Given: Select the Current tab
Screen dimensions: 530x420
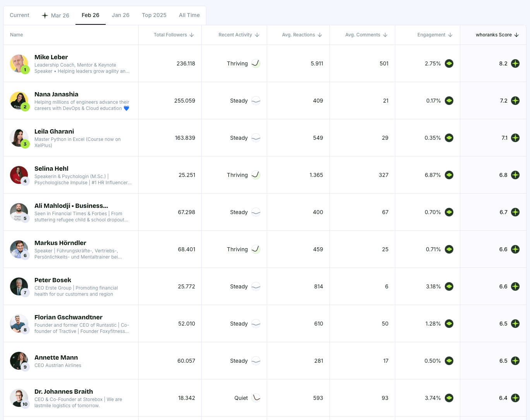Looking at the screenshot, I should (x=19, y=15).
